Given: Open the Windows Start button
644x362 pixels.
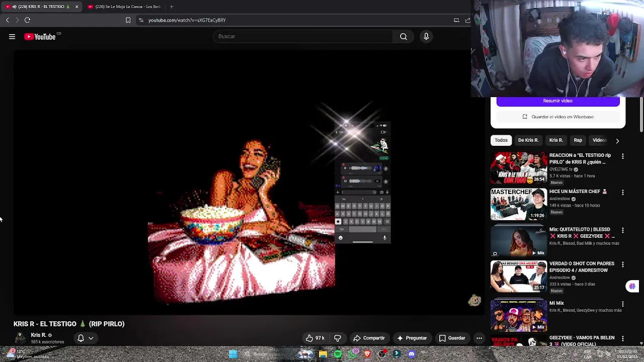Looking at the screenshot, I should pyautogui.click(x=233, y=354).
